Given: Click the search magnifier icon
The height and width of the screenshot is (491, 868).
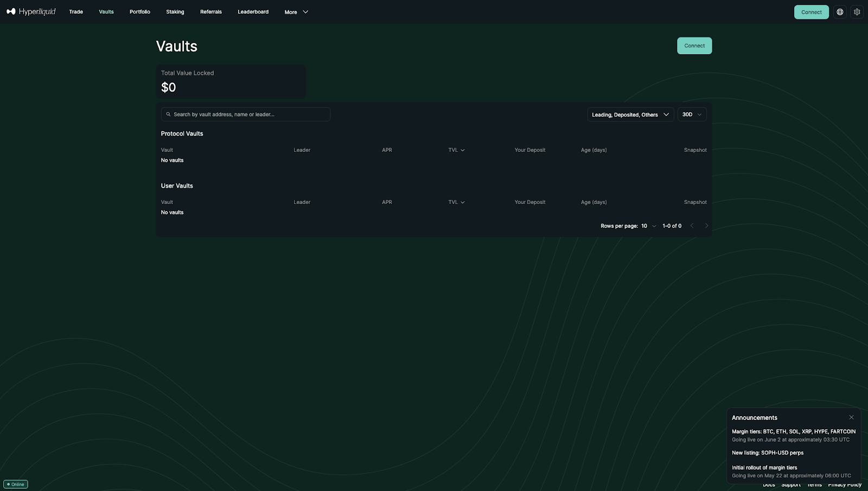Looking at the screenshot, I should point(168,114).
